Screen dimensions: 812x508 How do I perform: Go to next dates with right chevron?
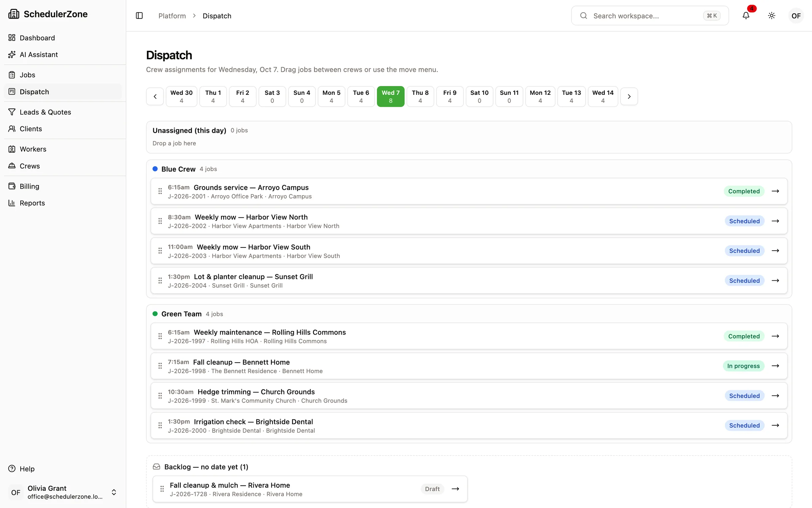pos(629,97)
